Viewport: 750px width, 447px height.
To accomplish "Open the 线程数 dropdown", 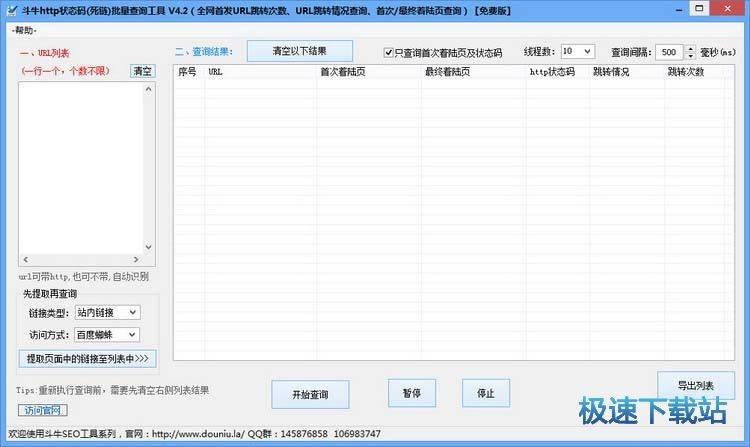I will (578, 51).
